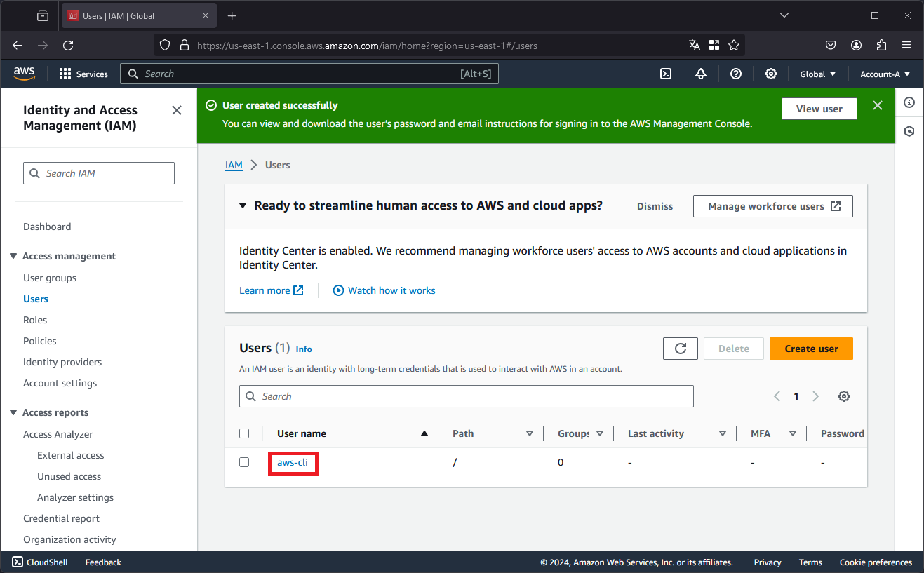This screenshot has height=573, width=924.
Task: Open the Services grid menu
Action: point(83,74)
